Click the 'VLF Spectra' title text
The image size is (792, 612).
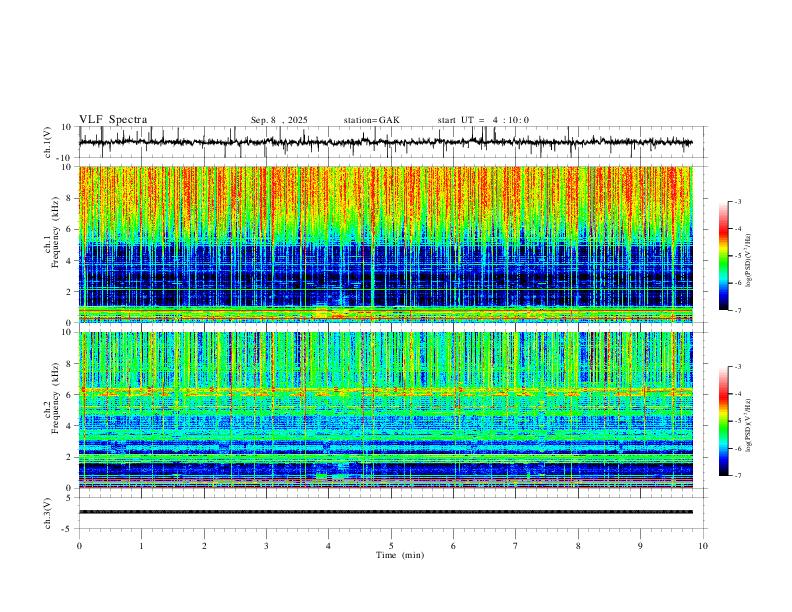click(x=113, y=120)
